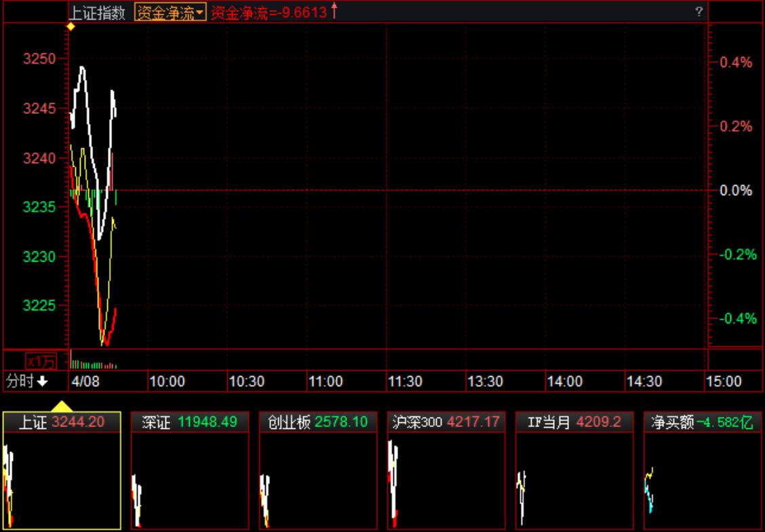Screen dimensions: 765x532
Task: Switch to the 深证 index panel
Action: pyautogui.click(x=190, y=470)
